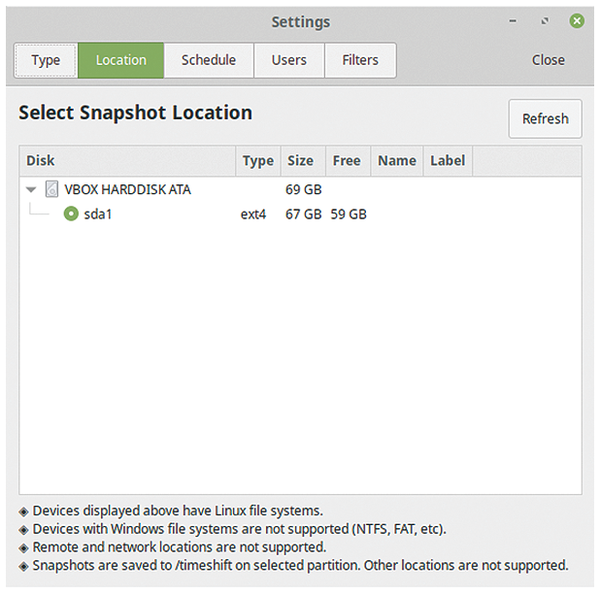The height and width of the screenshot is (594, 600).
Task: Open the Location tab
Action: [121, 60]
